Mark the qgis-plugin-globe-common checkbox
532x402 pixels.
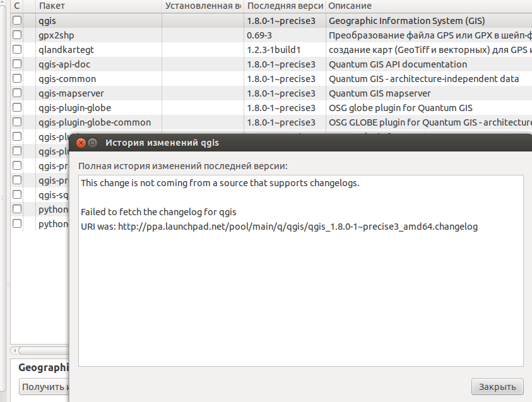17,122
